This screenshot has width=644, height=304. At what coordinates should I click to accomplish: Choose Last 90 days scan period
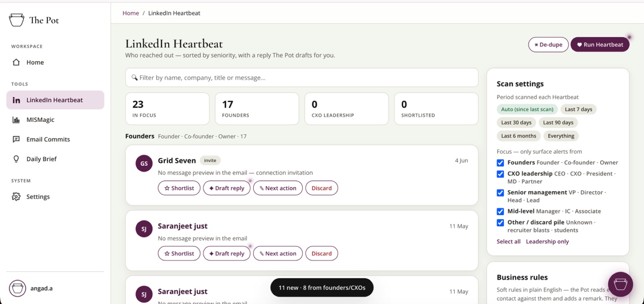[558, 123]
